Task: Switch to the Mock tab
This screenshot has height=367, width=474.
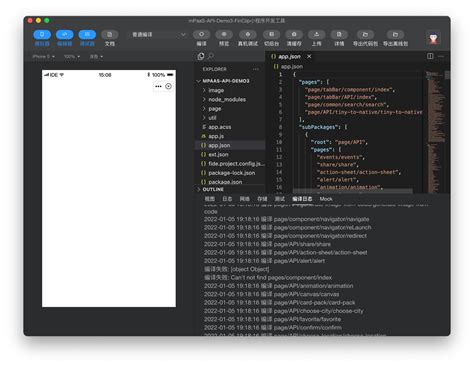Action: [326, 199]
